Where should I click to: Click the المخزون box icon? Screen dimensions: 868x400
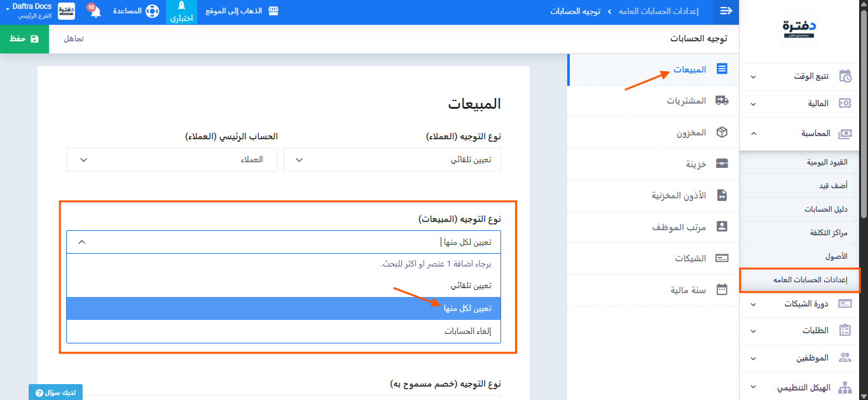pos(722,132)
